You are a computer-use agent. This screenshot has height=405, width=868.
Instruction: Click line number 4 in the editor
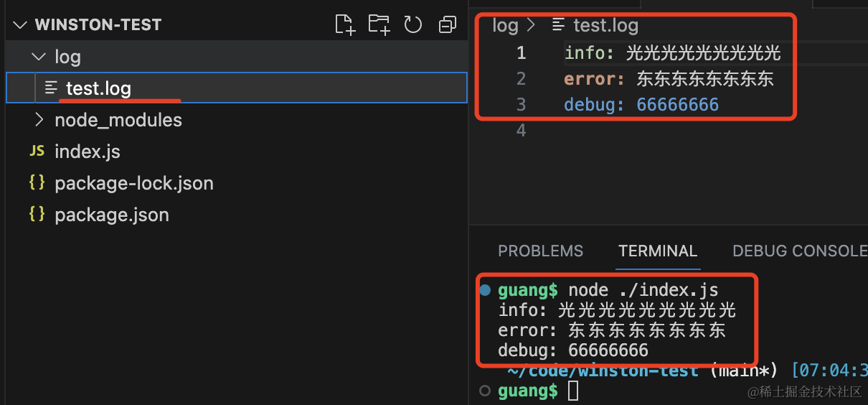coord(521,131)
